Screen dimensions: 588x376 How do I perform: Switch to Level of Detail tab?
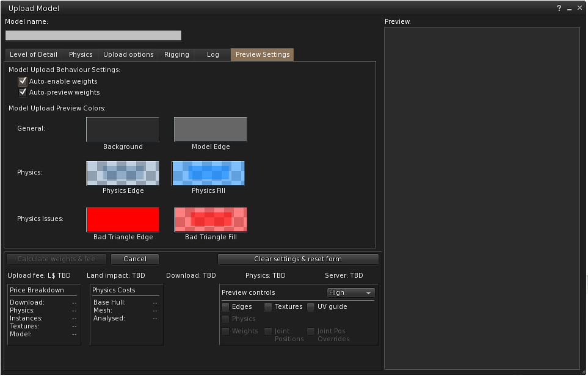coord(34,54)
